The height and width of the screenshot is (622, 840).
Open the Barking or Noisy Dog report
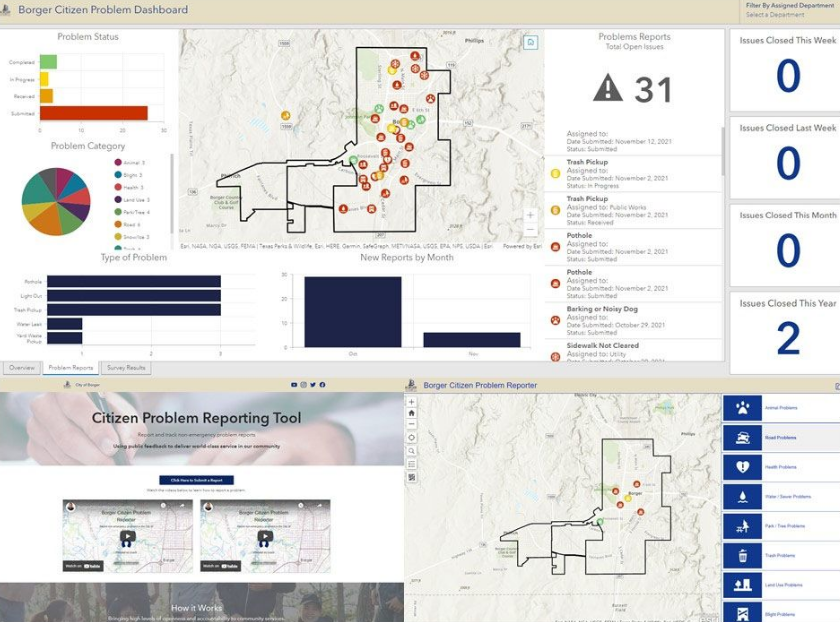(x=633, y=320)
